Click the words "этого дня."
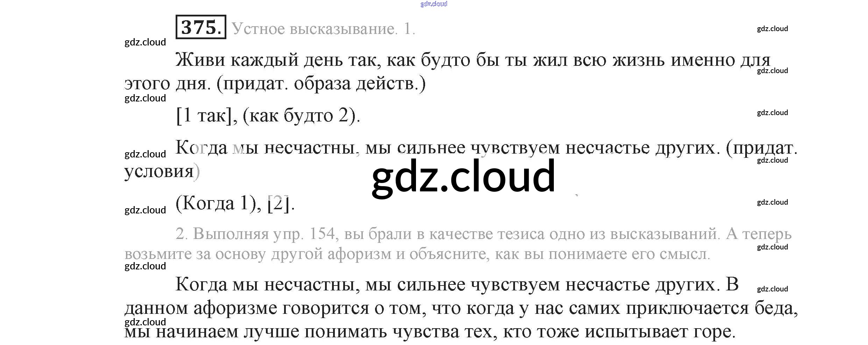 click(168, 84)
